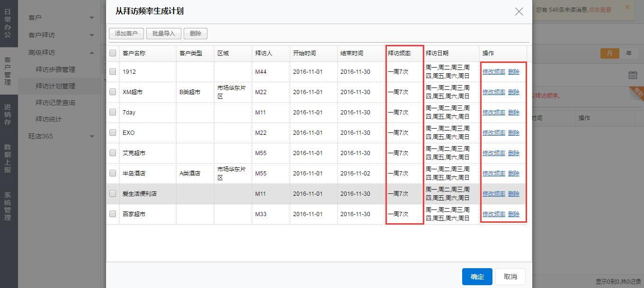Open 拜访记录查询 in the sidebar
Image resolution: width=644 pixels, height=288 pixels.
[x=55, y=103]
